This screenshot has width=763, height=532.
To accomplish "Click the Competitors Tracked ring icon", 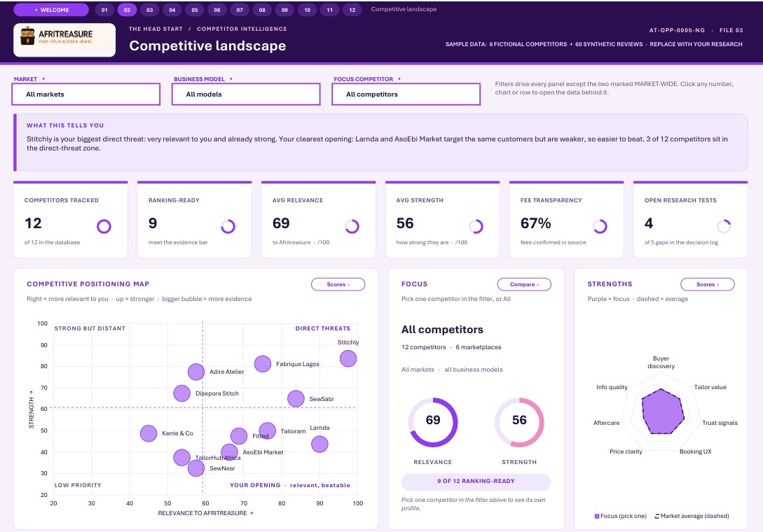I will [104, 227].
